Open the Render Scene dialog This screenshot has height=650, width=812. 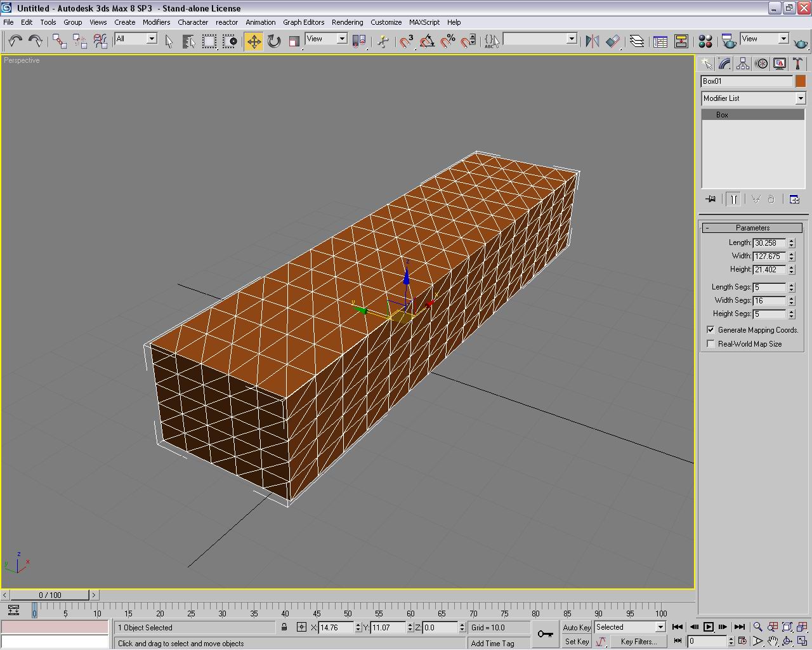[729, 41]
